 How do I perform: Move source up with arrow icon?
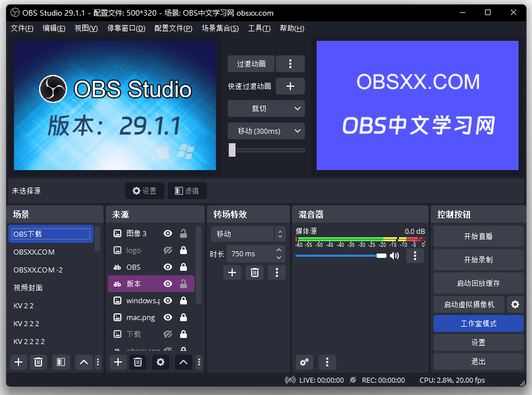tap(183, 363)
